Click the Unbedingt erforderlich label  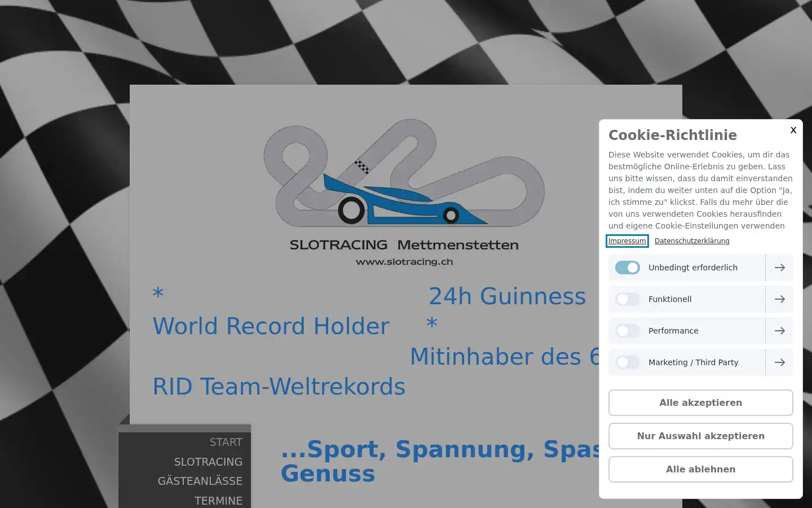tap(693, 268)
